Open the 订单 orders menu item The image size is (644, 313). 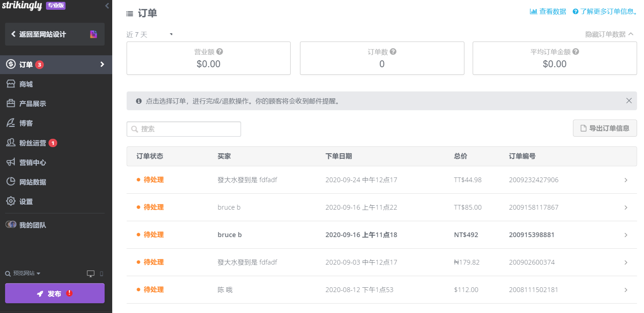[x=56, y=64]
